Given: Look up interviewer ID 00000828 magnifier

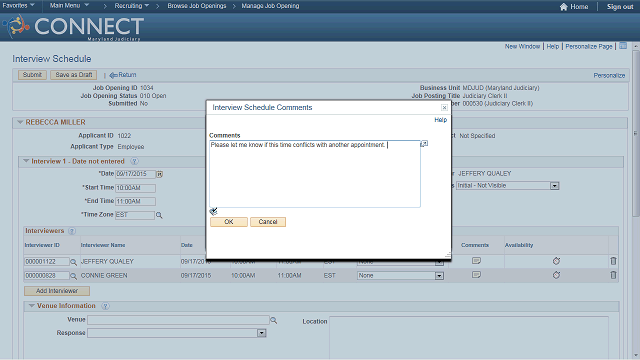Looking at the screenshot, I should coord(73,276).
